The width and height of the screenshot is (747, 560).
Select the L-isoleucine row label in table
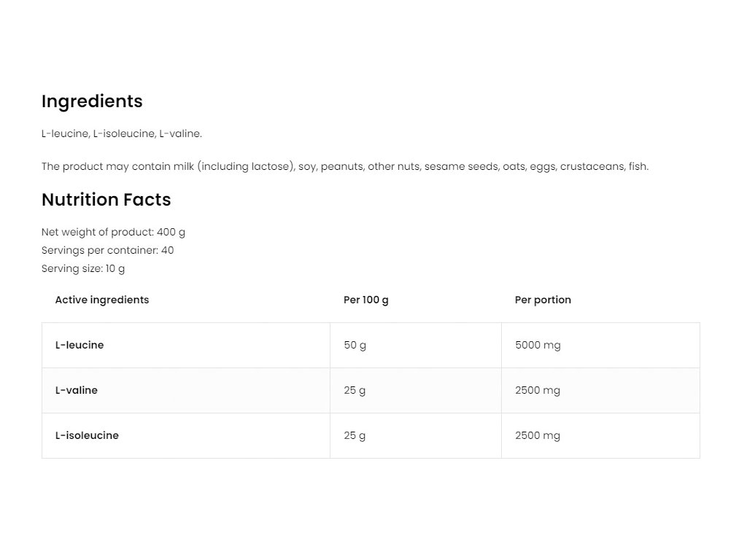(x=87, y=435)
